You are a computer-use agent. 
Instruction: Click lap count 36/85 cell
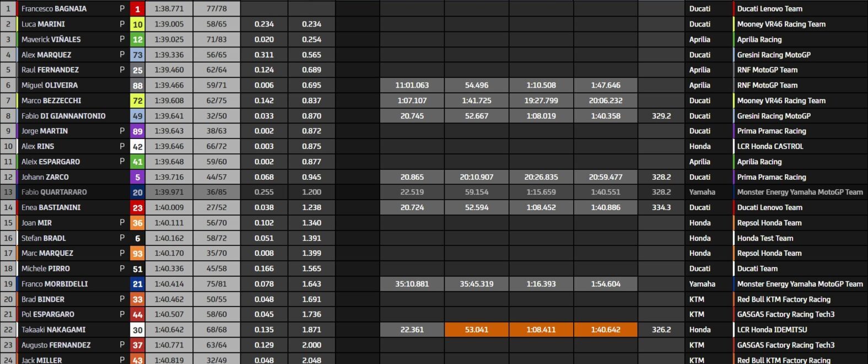(217, 192)
